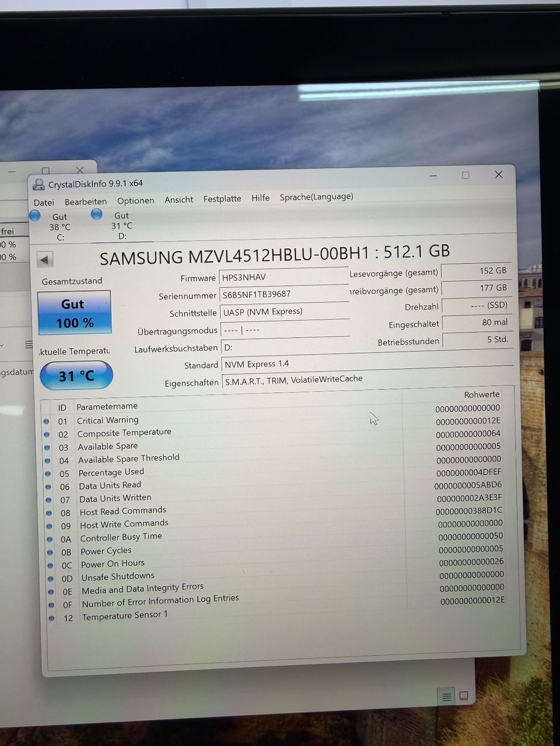Click the Laufwerksbuchstaben field D:

[285, 347]
